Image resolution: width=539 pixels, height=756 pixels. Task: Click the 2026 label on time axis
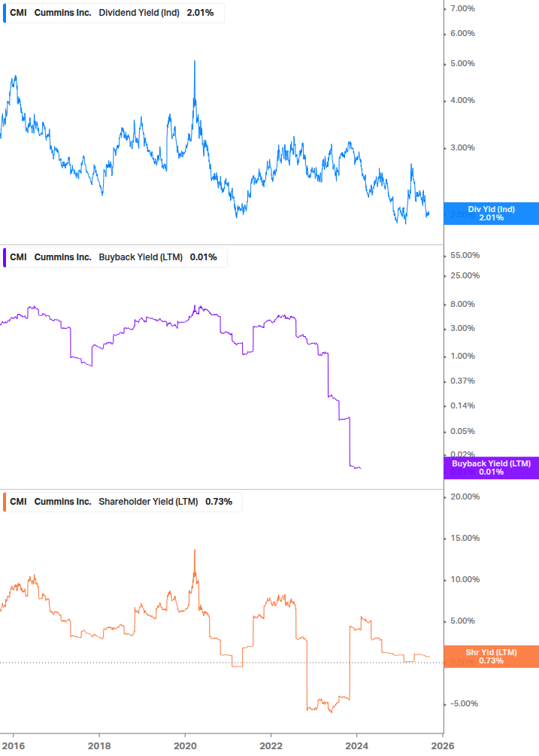point(443,746)
